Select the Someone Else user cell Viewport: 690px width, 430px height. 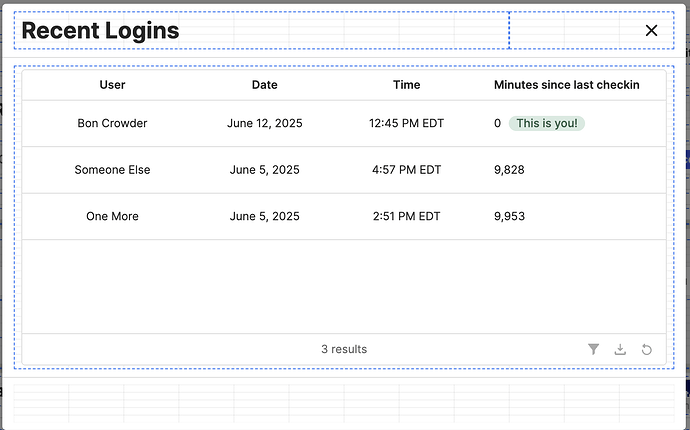coord(112,170)
